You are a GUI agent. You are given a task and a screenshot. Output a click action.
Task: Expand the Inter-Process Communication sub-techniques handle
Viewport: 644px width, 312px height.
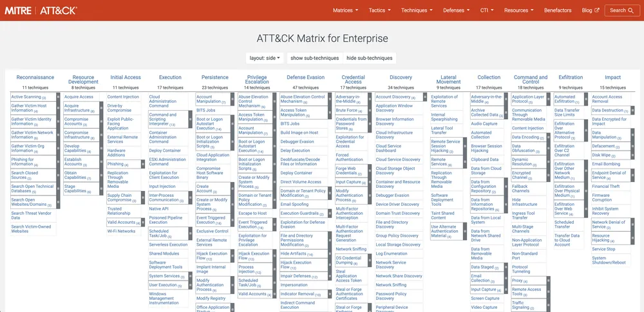[190, 197]
